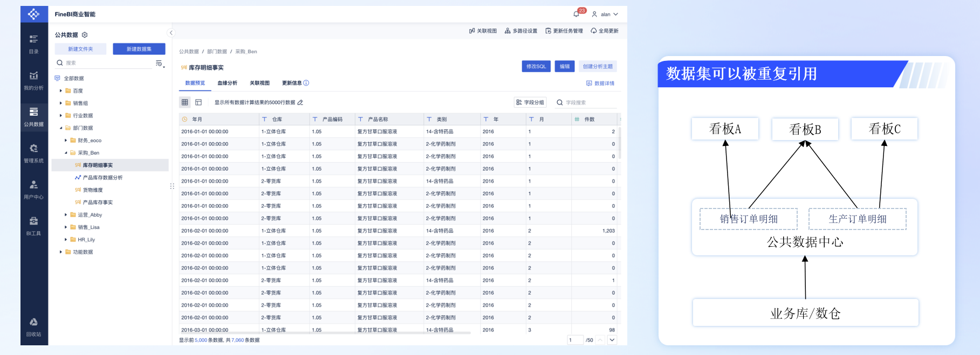The width and height of the screenshot is (980, 355).
Task: Open 用户中心 in the sidebar
Action: tap(33, 189)
